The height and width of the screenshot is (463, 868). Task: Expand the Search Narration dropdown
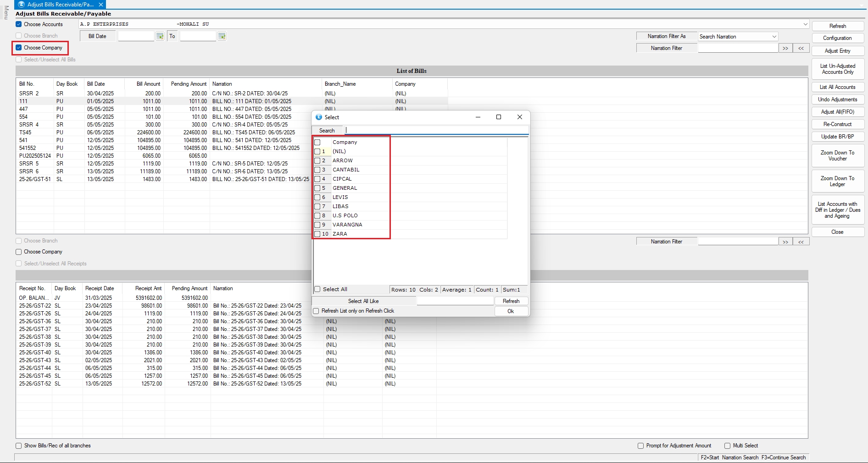(x=774, y=37)
